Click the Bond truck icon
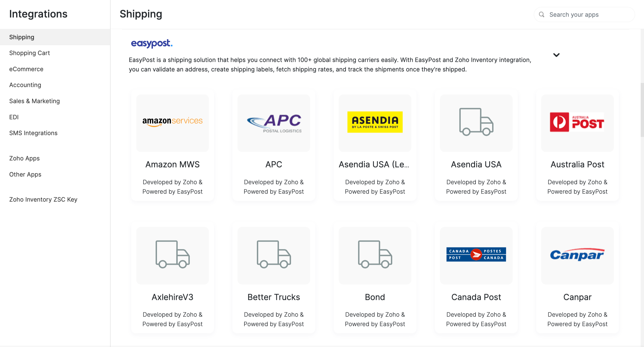The width and height of the screenshot is (644, 347). coord(375,254)
